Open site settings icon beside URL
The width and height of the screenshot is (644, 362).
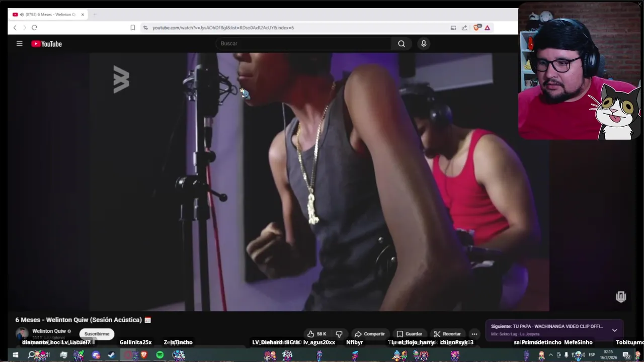pyautogui.click(x=145, y=28)
